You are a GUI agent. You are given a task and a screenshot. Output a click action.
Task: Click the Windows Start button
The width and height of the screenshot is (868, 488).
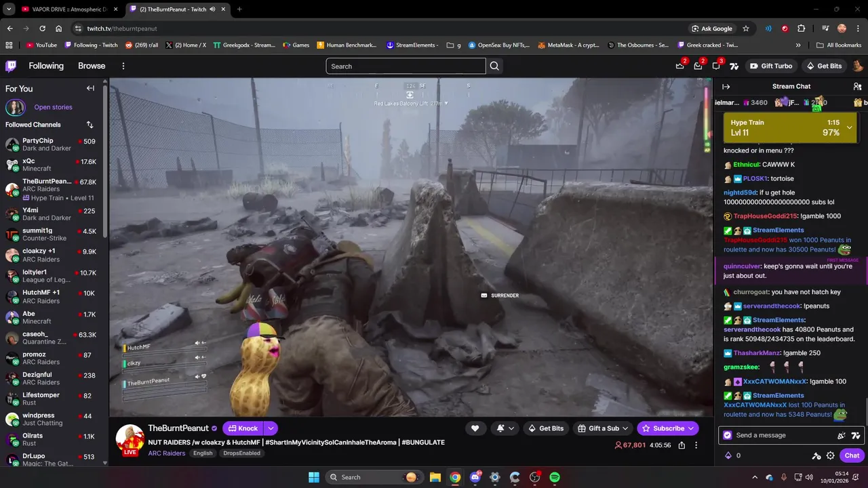click(x=314, y=477)
